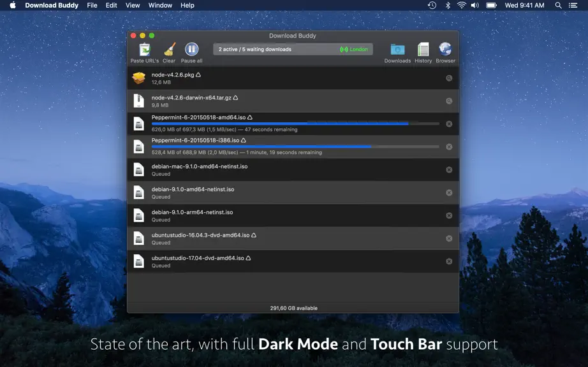Open the Window menu
Image resolution: width=588 pixels, height=367 pixels.
tap(160, 5)
